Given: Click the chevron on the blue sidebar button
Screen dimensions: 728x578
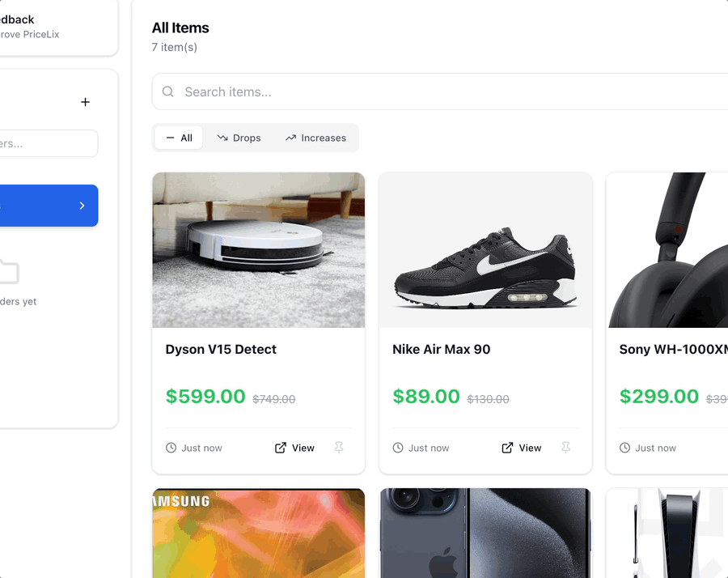Looking at the screenshot, I should 80,206.
